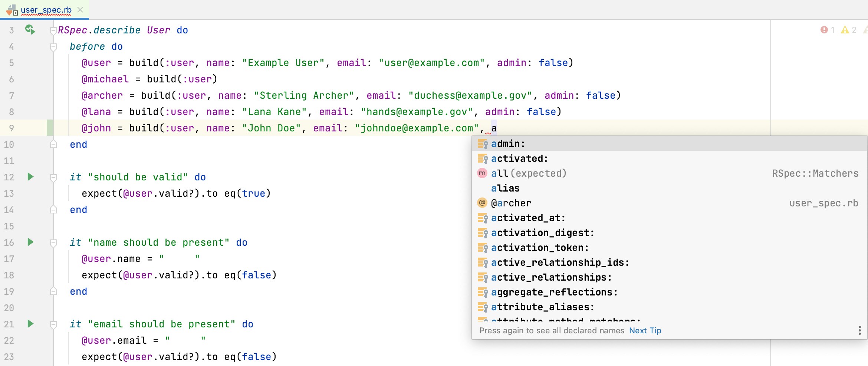
Task: Open the Next Tip link
Action: pos(645,330)
